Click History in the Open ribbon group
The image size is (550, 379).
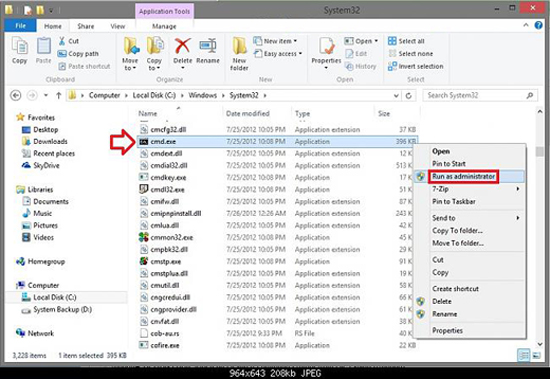(361, 66)
